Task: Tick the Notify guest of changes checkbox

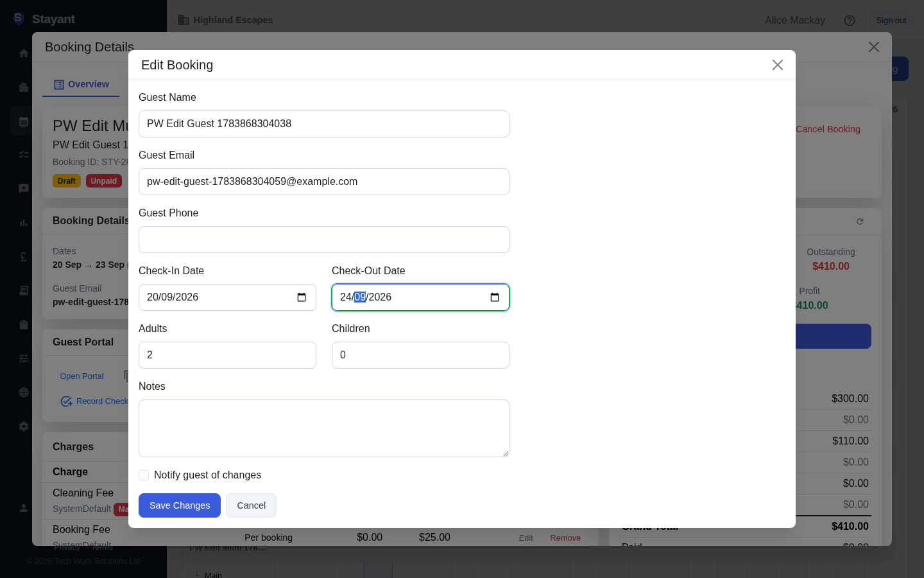Action: (144, 475)
